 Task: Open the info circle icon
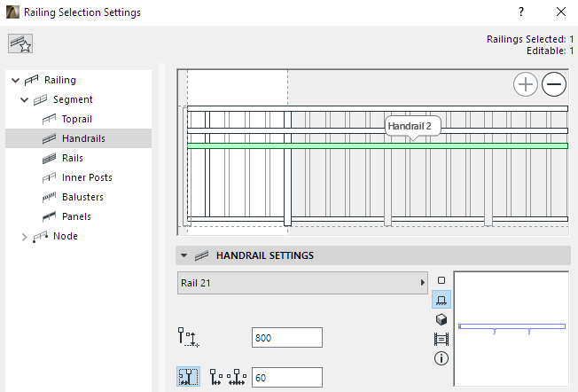click(x=441, y=358)
